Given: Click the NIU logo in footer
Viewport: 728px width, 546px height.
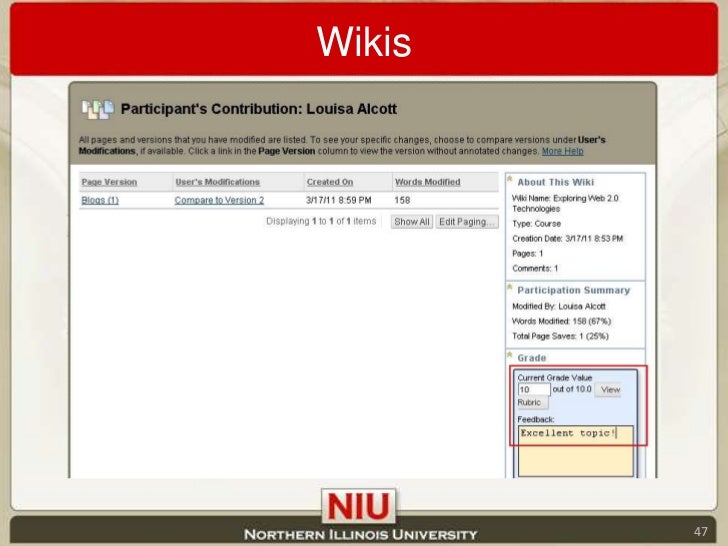Looking at the screenshot, I should pyautogui.click(x=360, y=505).
